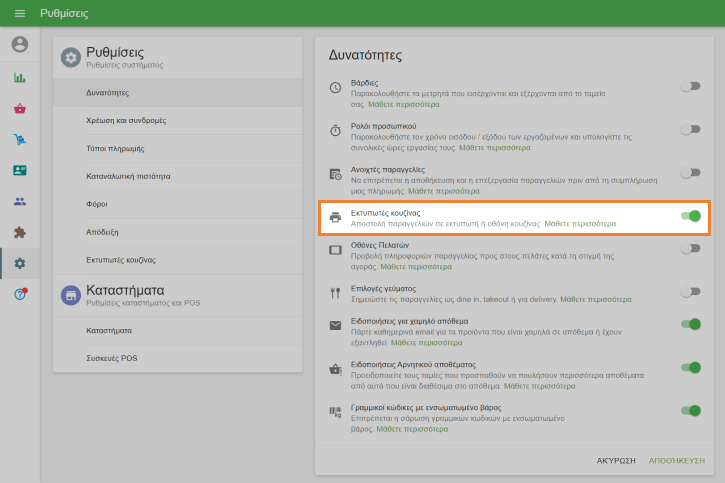
Task: Click the user account avatar icon
Action: click(20, 44)
